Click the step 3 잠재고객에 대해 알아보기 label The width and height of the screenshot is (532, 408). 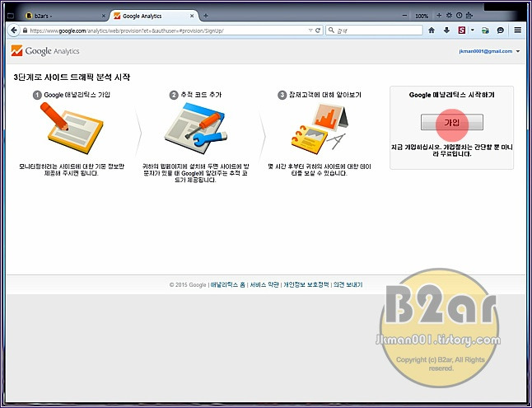pos(325,95)
